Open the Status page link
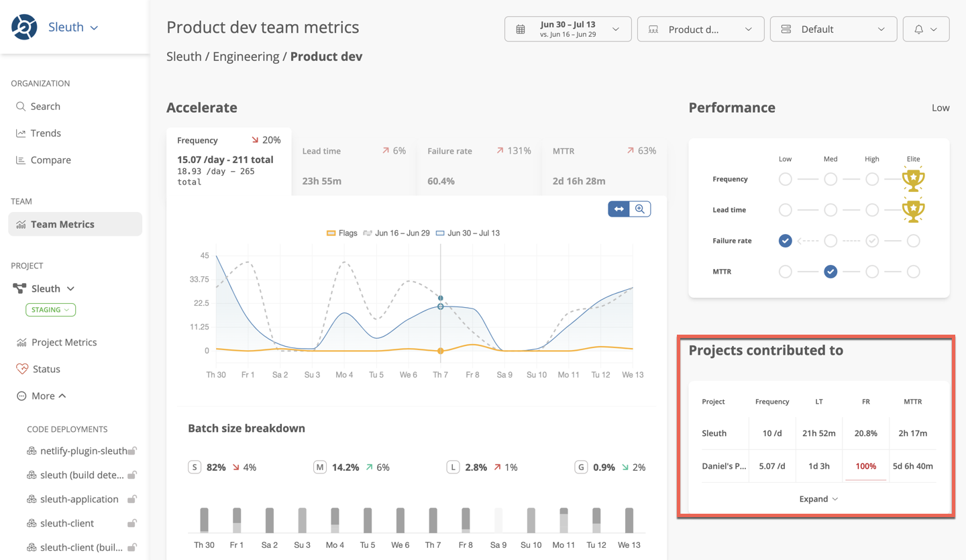Image resolution: width=966 pixels, height=560 pixels. click(x=46, y=369)
